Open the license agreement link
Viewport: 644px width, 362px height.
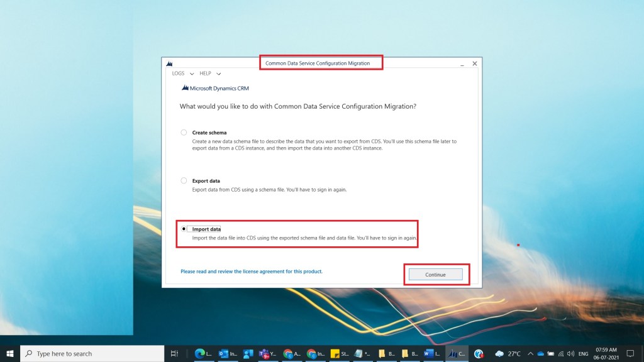point(251,271)
